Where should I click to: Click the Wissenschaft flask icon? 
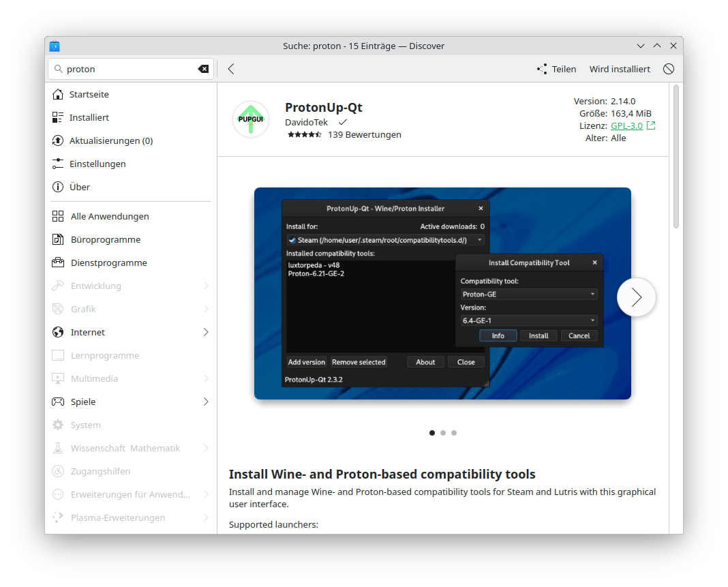point(57,449)
